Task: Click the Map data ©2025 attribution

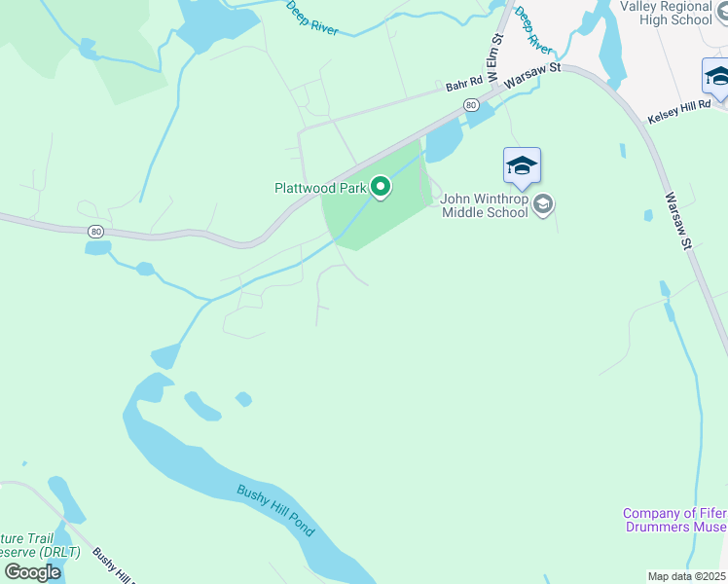Action: [686, 576]
